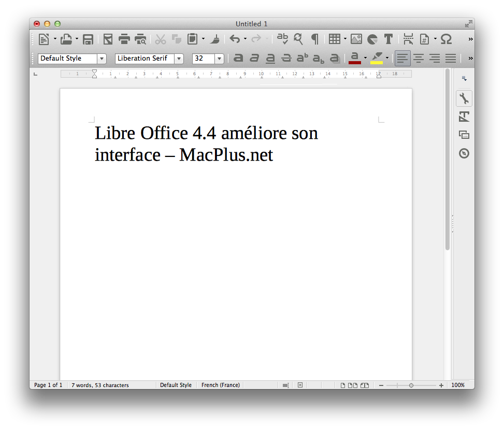Center the text horizontally
504x430 pixels.
tap(419, 58)
